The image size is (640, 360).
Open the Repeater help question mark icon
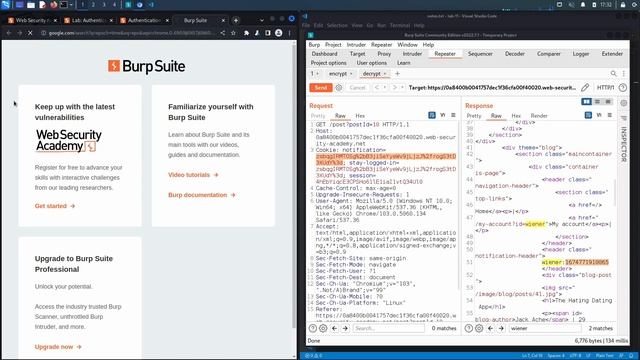[622, 88]
